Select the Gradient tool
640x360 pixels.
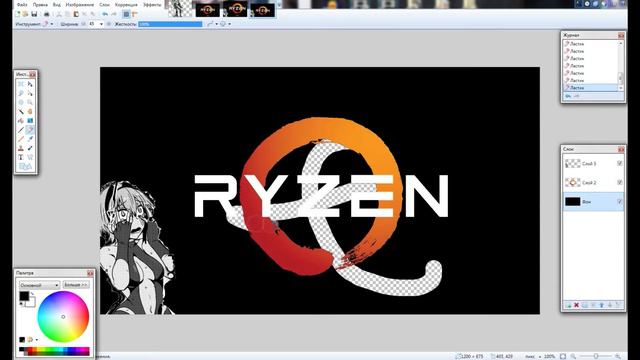point(30,121)
